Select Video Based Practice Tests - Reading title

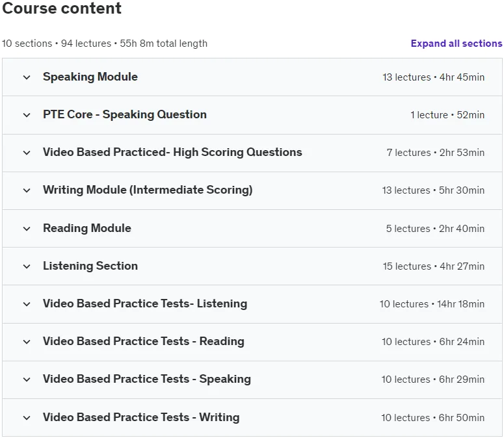144,341
